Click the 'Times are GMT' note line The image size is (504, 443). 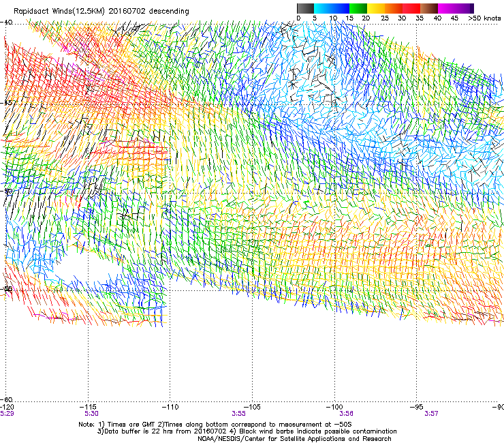(x=215, y=425)
